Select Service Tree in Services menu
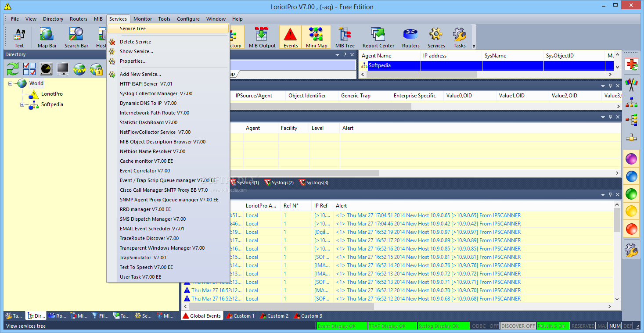Screen dimensions: 644x333 pyautogui.click(x=168, y=29)
